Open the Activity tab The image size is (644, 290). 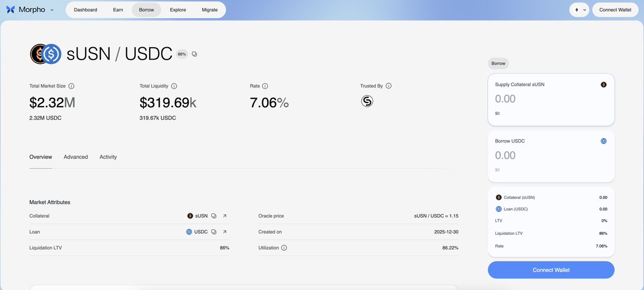pos(108,157)
